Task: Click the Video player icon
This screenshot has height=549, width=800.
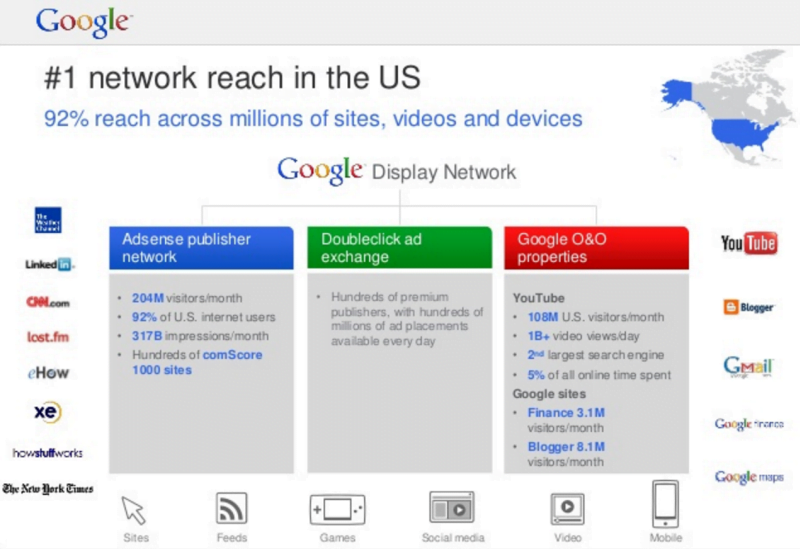Action: tap(567, 509)
